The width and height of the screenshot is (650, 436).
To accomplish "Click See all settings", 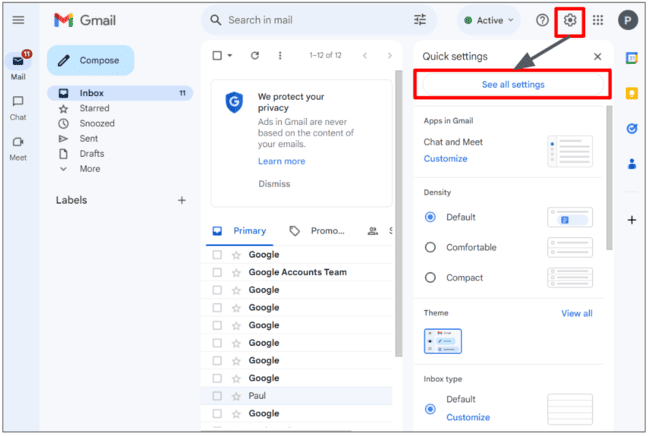I will point(513,85).
